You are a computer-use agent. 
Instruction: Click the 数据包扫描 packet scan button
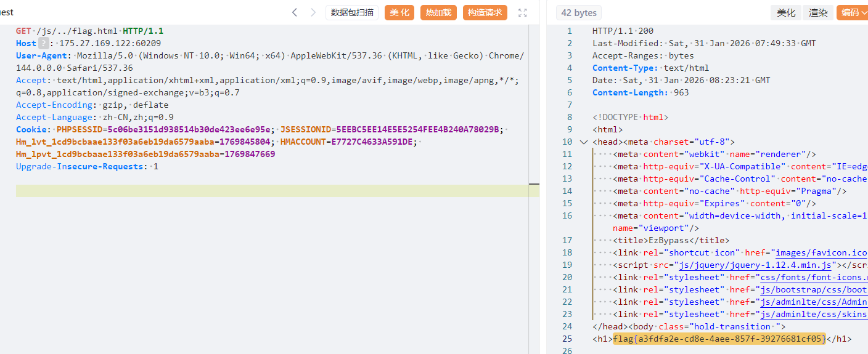(x=352, y=12)
